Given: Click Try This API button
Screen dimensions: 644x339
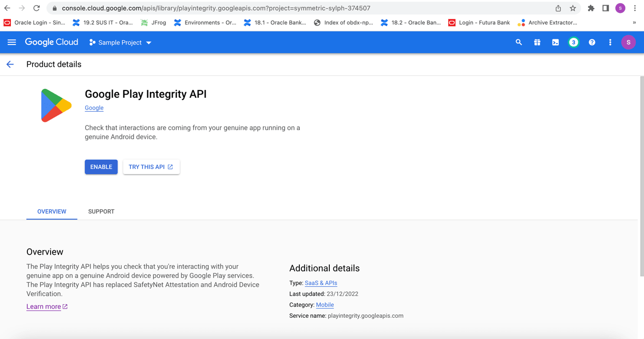Looking at the screenshot, I should pyautogui.click(x=151, y=167).
